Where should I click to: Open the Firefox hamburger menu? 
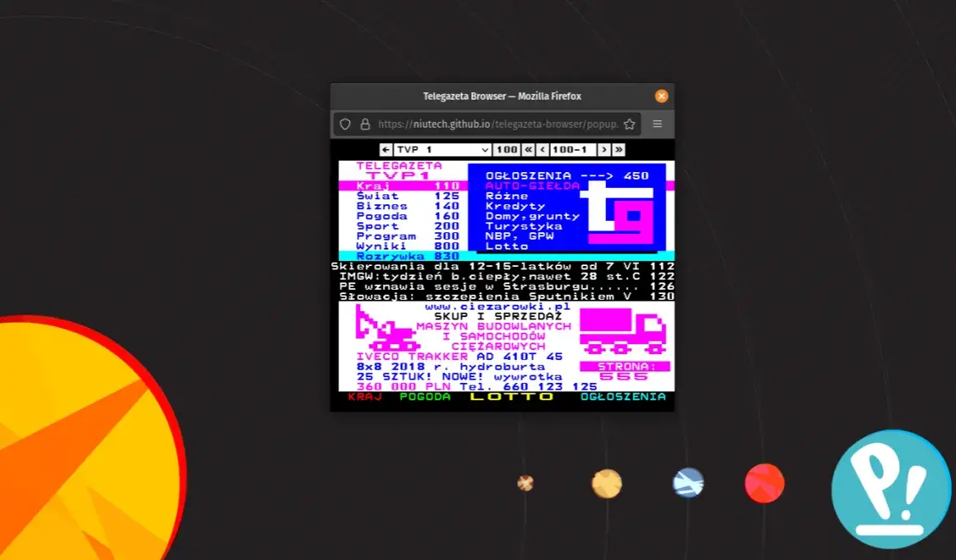coord(657,124)
